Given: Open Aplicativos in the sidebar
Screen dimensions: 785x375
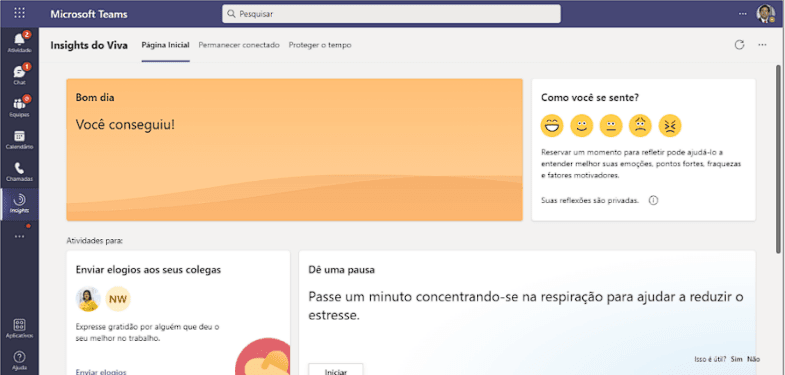Looking at the screenshot, I should [20, 328].
